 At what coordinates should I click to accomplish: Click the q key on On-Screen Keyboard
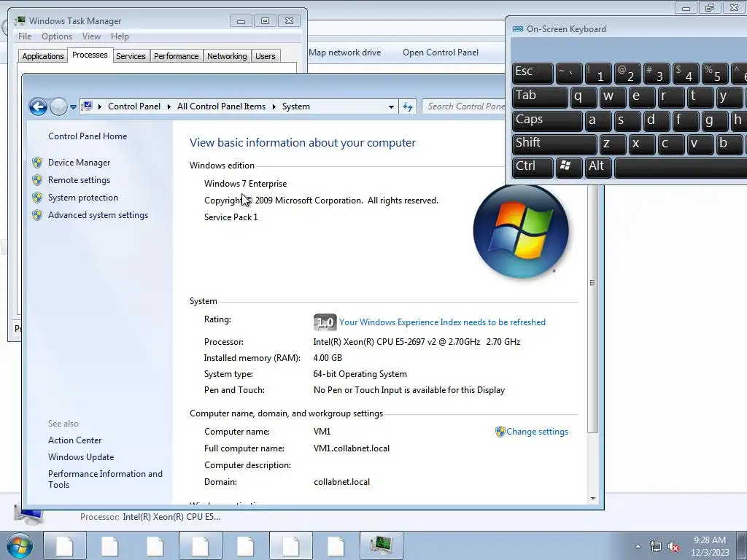coord(584,97)
